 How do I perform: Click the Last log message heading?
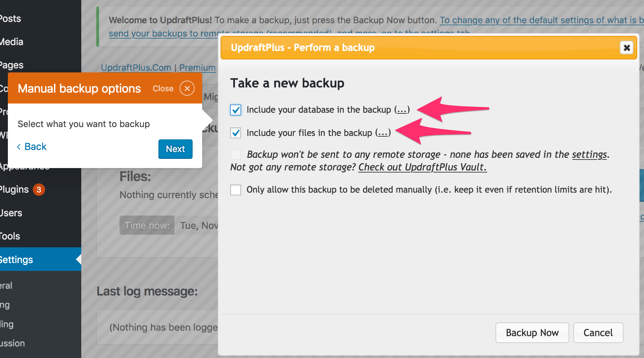[147, 291]
